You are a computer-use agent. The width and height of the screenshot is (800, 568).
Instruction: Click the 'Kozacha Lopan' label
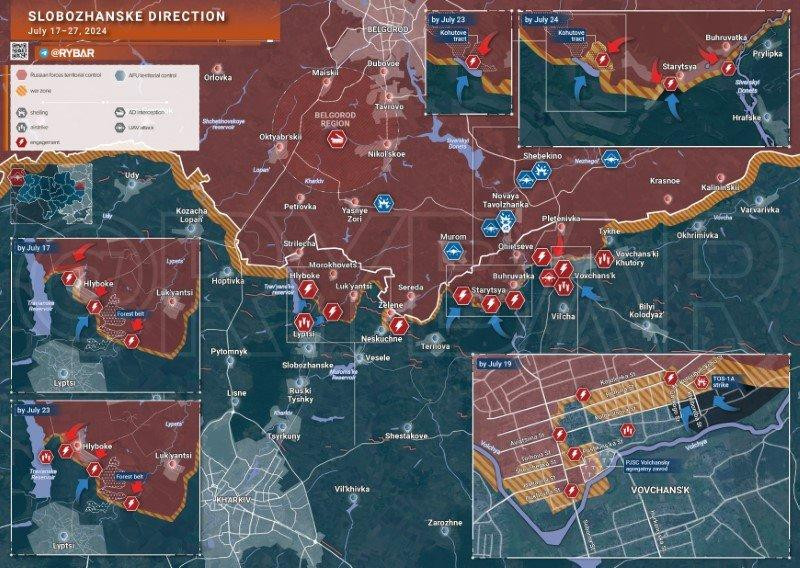191,215
